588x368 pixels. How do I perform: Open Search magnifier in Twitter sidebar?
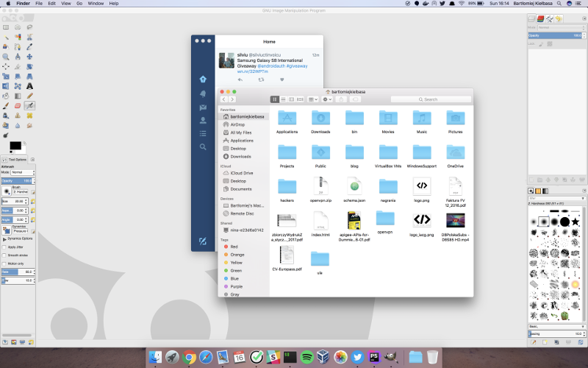(203, 146)
